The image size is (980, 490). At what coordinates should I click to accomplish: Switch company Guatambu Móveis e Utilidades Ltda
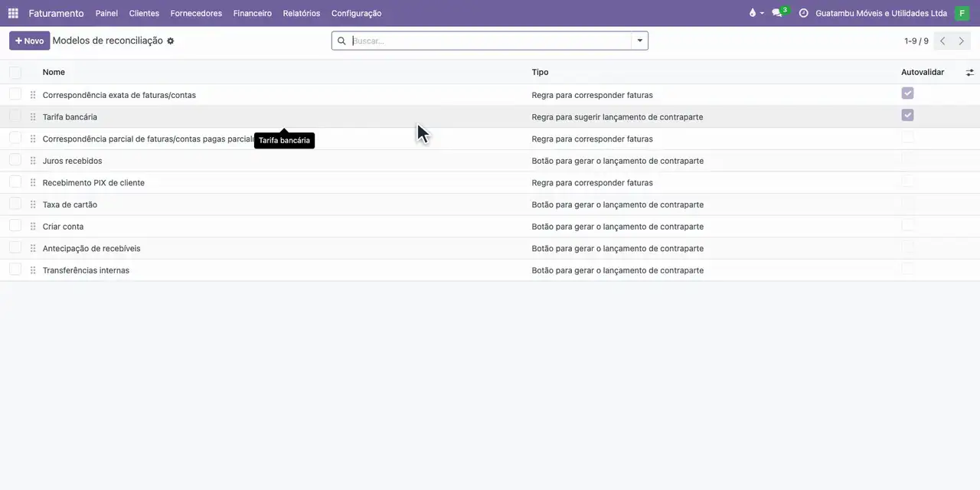(881, 13)
